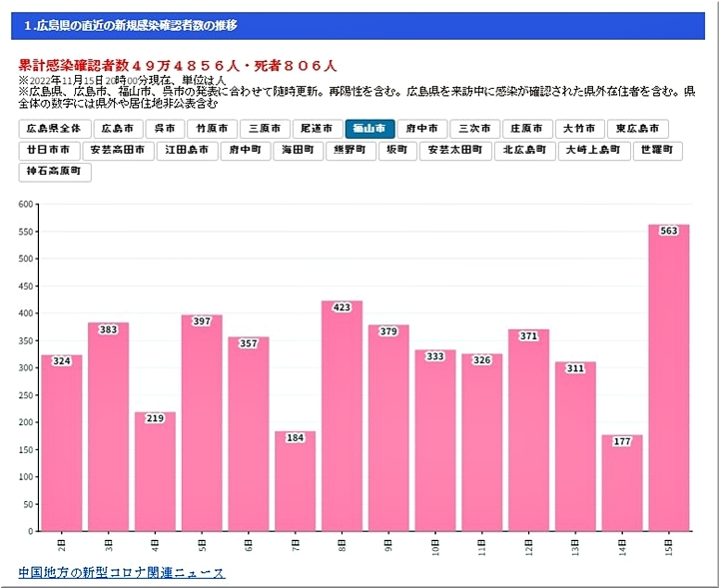719x588 pixels.
Task: Click the 15日 bar showing 563
Action: tap(668, 379)
